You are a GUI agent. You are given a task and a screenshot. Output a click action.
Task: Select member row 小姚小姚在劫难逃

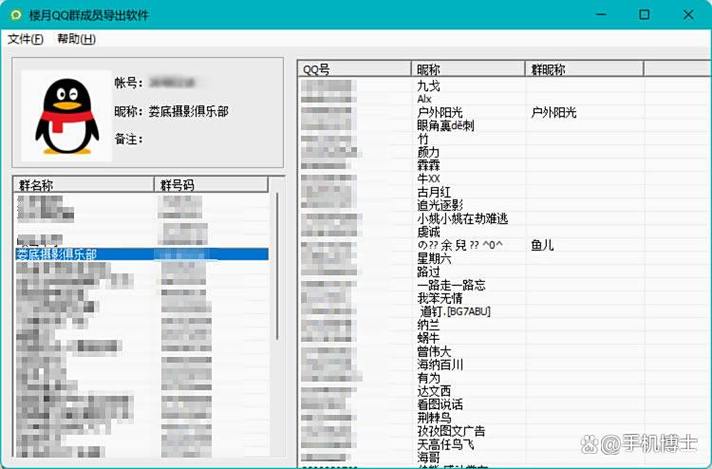[462, 219]
